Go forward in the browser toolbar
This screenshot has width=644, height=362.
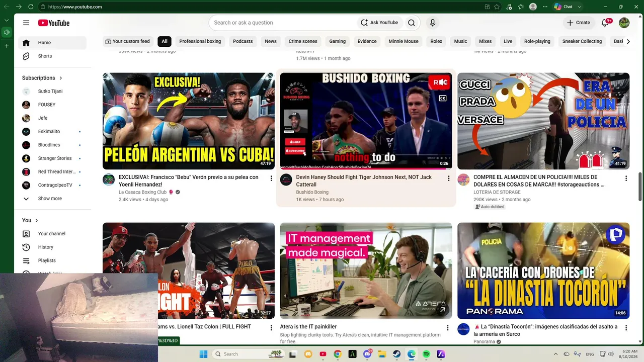pos(19,7)
